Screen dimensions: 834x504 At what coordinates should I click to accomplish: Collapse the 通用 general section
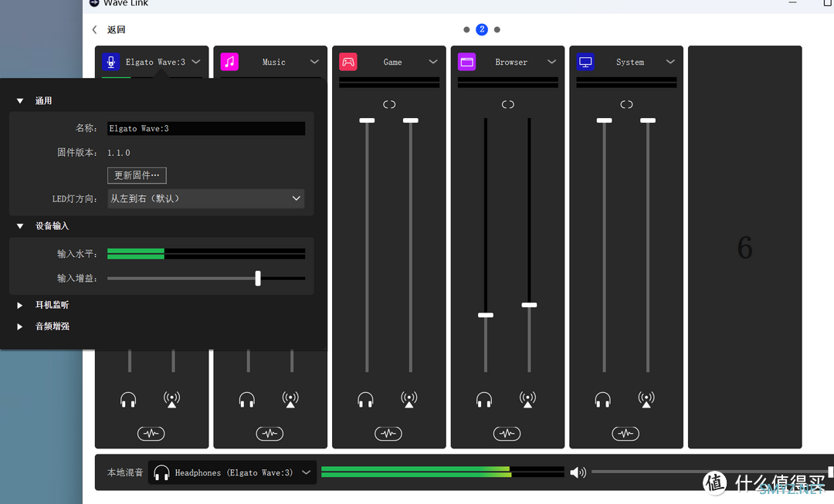click(19, 101)
